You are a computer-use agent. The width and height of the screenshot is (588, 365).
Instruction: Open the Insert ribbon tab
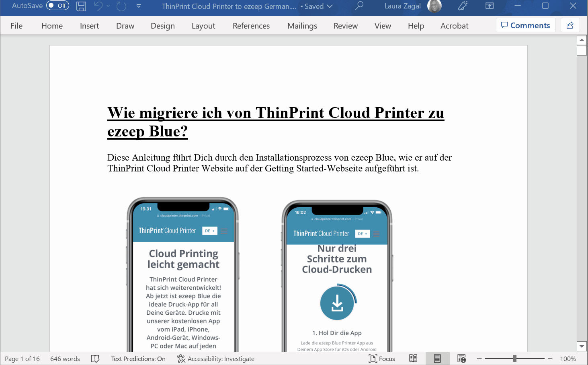tap(90, 26)
